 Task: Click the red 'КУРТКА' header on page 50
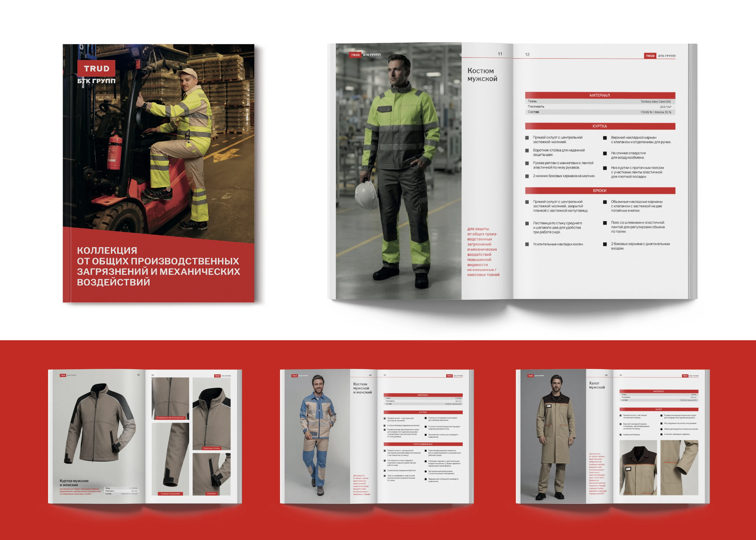[423, 412]
